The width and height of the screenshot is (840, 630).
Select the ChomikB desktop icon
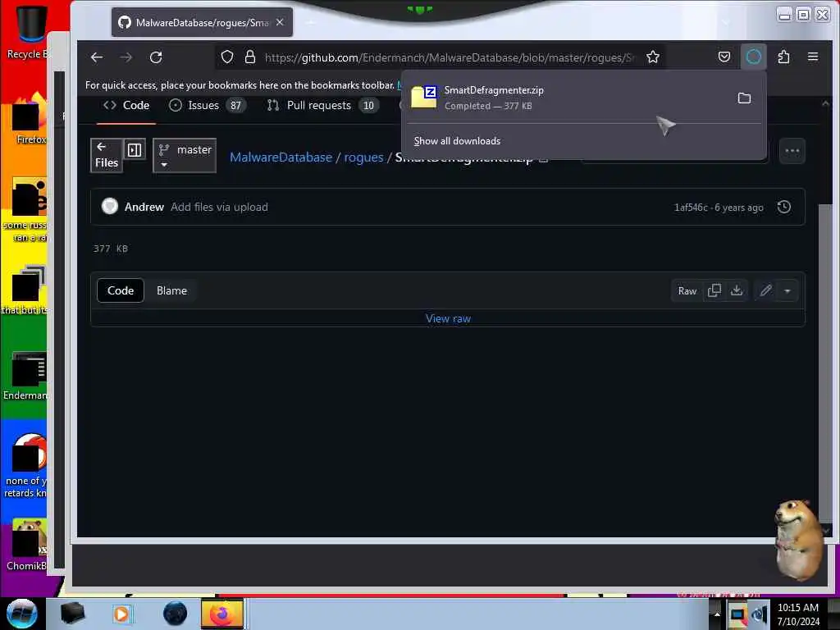pos(27,545)
